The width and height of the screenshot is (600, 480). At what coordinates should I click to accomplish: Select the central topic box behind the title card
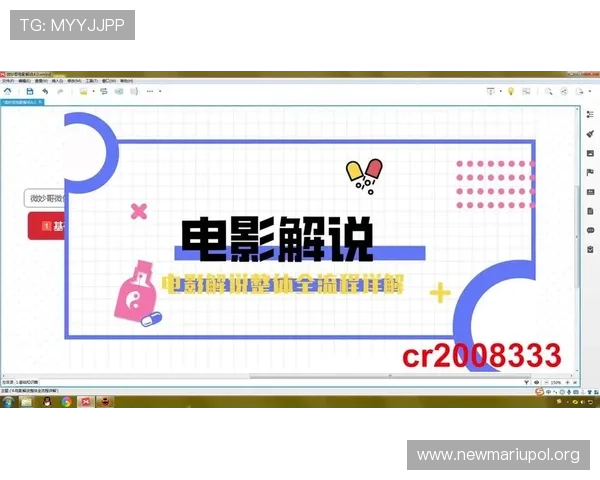click(x=44, y=198)
